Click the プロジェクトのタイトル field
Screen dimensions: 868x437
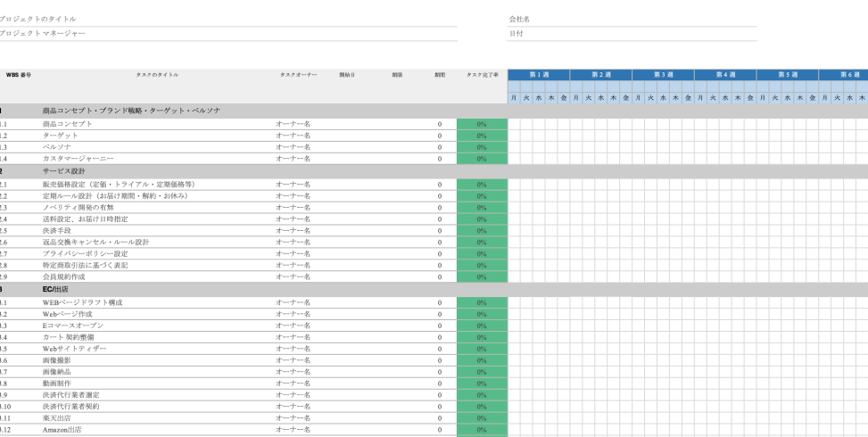(x=38, y=19)
